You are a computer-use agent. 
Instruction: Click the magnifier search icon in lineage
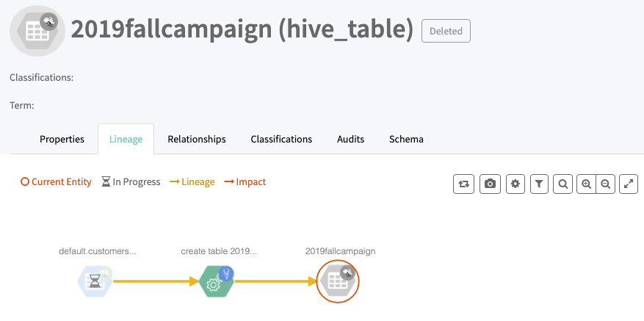(562, 184)
